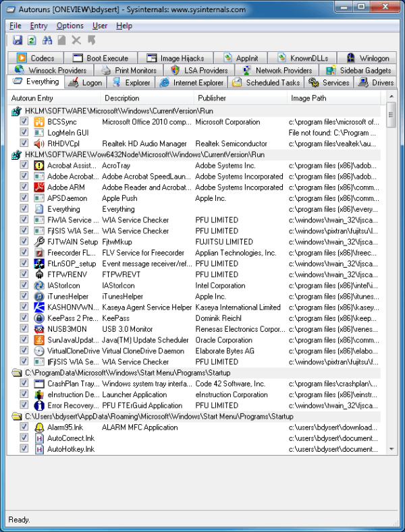The image size is (405, 532).
Task: Click the IAStorIcon entry icon
Action: 39,285
